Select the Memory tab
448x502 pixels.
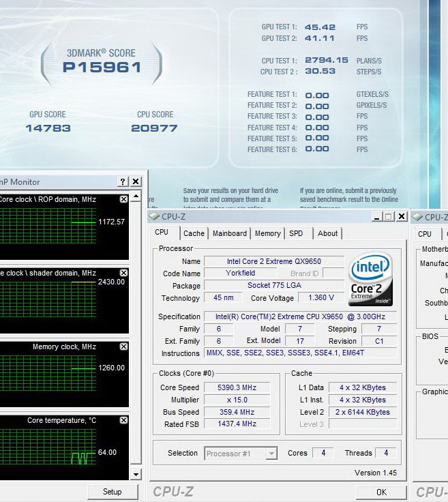coord(267,233)
